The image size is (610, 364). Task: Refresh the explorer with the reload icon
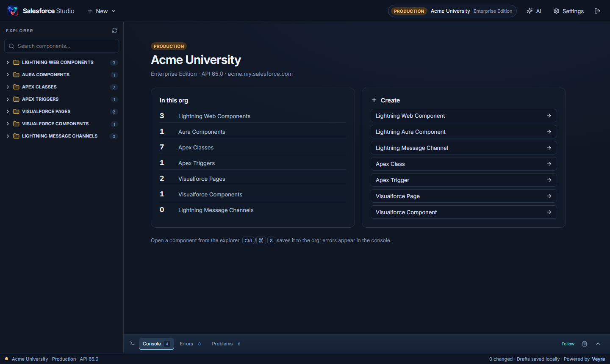tap(115, 30)
